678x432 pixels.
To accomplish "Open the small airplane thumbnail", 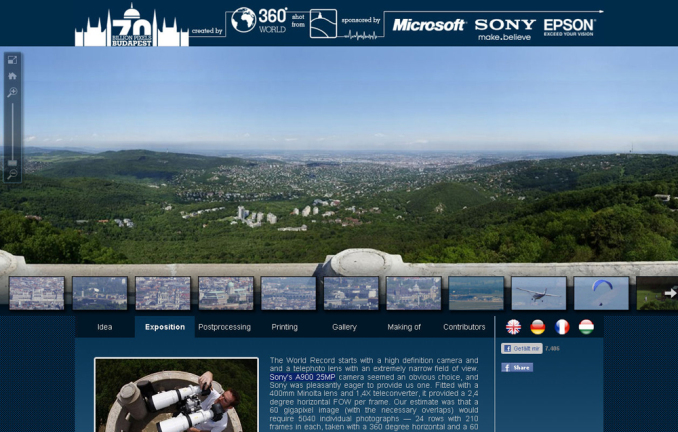I will [539, 293].
